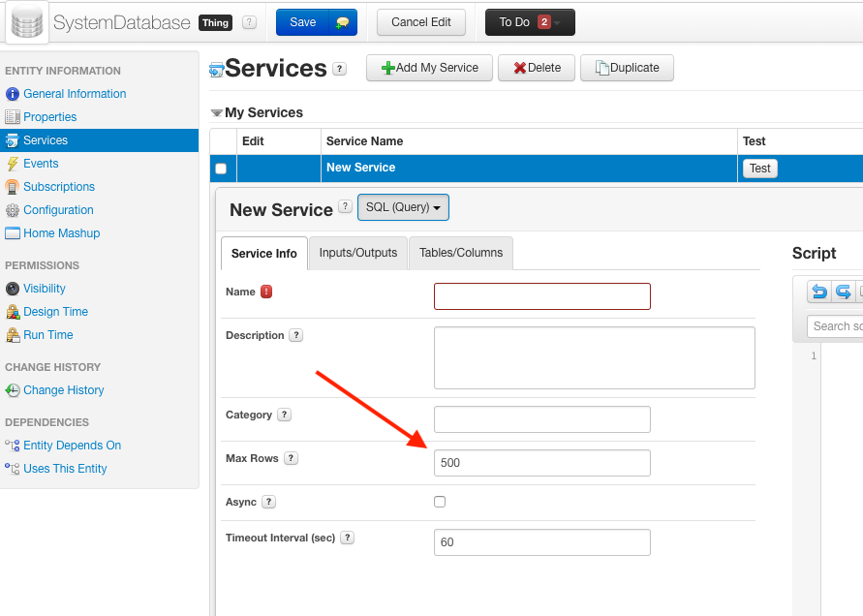Click the Thing type badge
Viewport: 863px width, 616px height.
215,23
